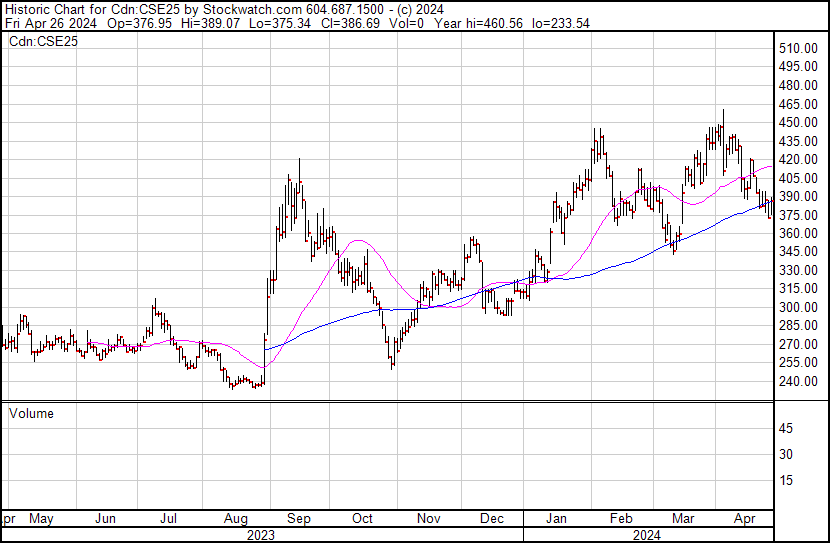
Task: Click the date 'Fri Apr 26 2024'
Action: pos(51,23)
